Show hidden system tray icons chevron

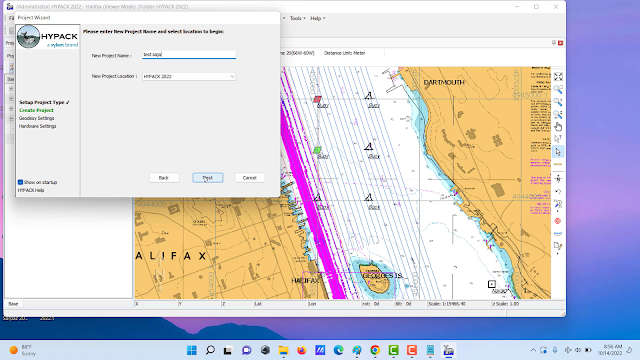[533, 350]
